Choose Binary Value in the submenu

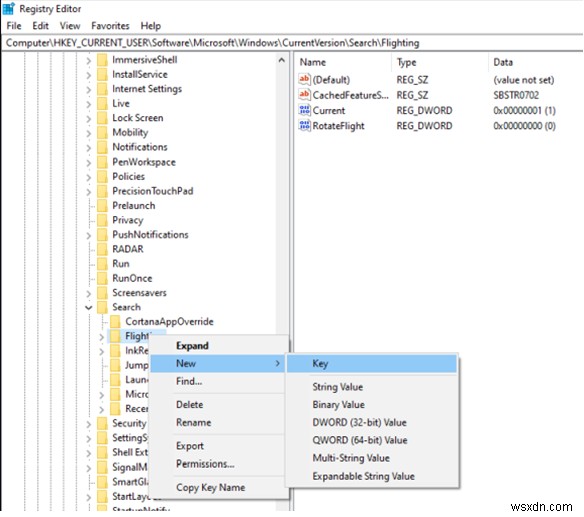coord(372,405)
